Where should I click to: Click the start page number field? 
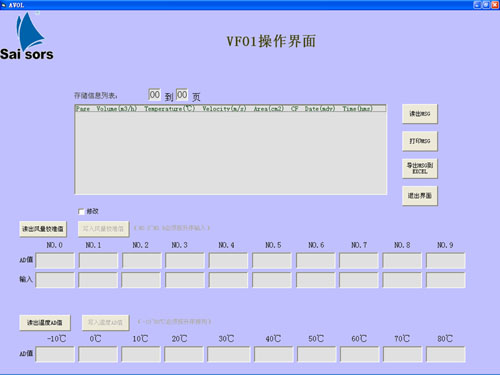pyautogui.click(x=154, y=95)
